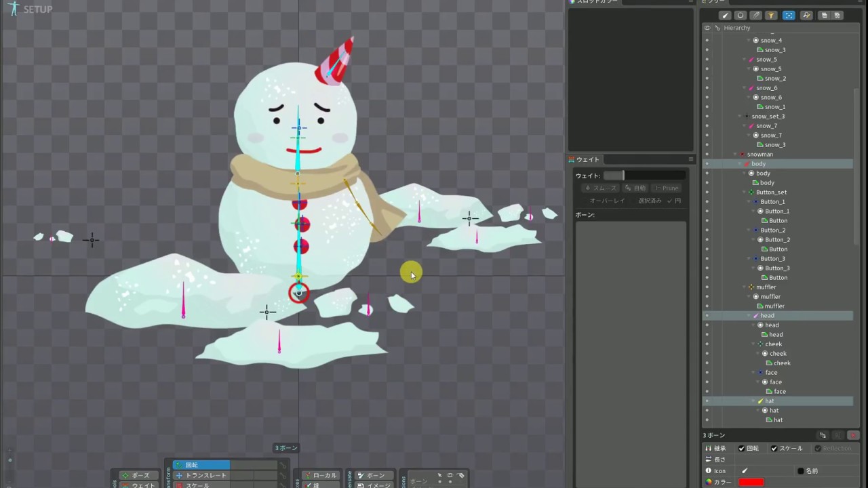The image size is (868, 488).
Task: Click the slot icon of snow_6 slot row
Action: coord(756,97)
